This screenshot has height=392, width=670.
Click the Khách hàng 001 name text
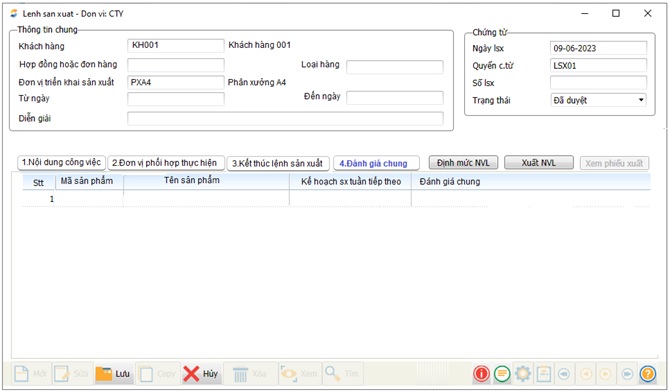tap(259, 45)
